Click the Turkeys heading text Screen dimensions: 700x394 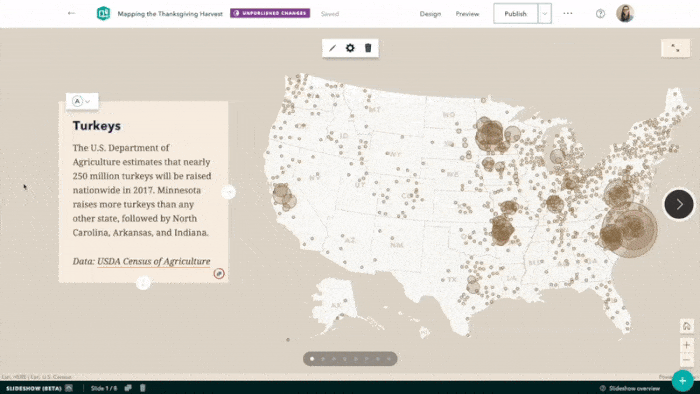[97, 125]
